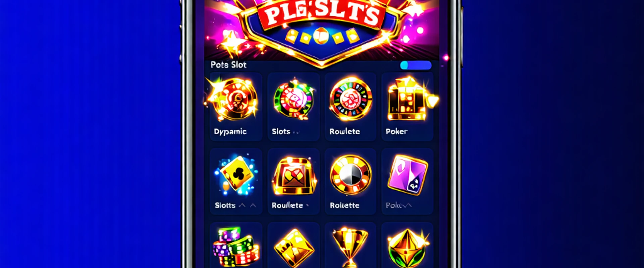The height and width of the screenshot is (268, 644).
Task: Select the Rollette gold ring wheel icon
Action: (351, 175)
